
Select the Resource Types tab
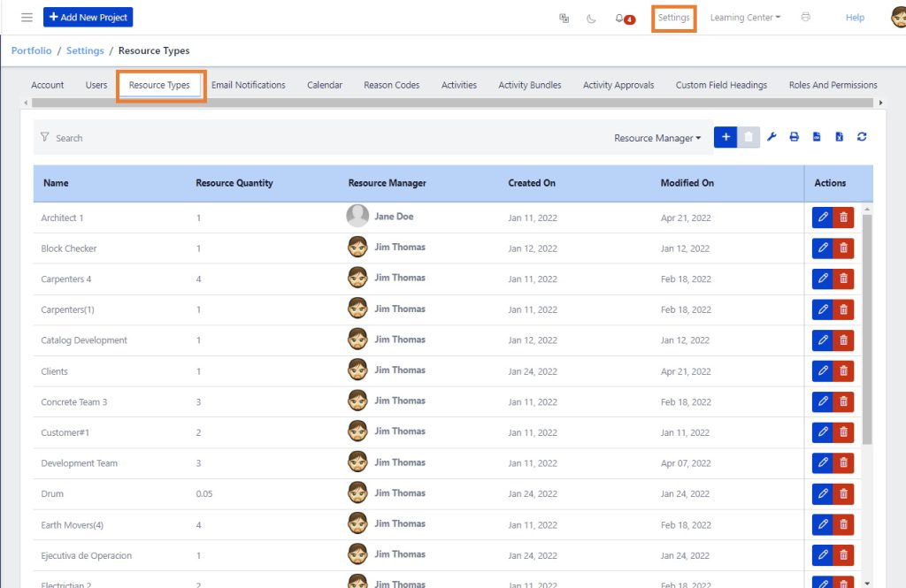click(x=159, y=85)
